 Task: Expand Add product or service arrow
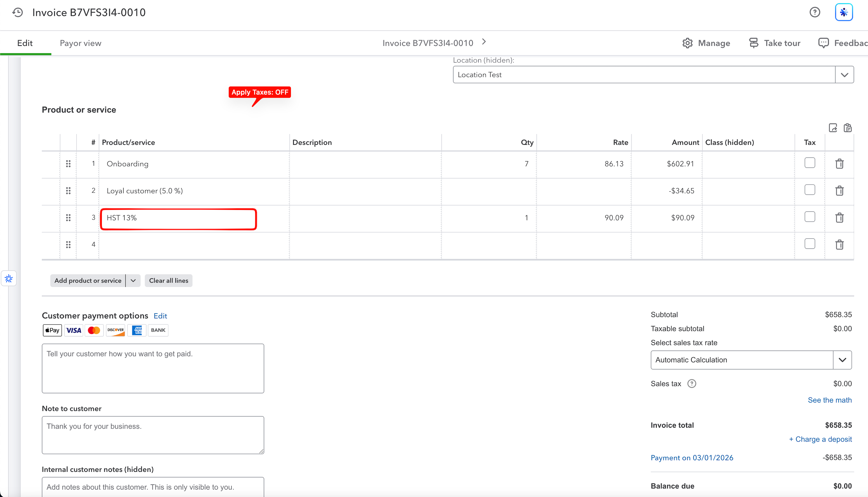pos(133,280)
